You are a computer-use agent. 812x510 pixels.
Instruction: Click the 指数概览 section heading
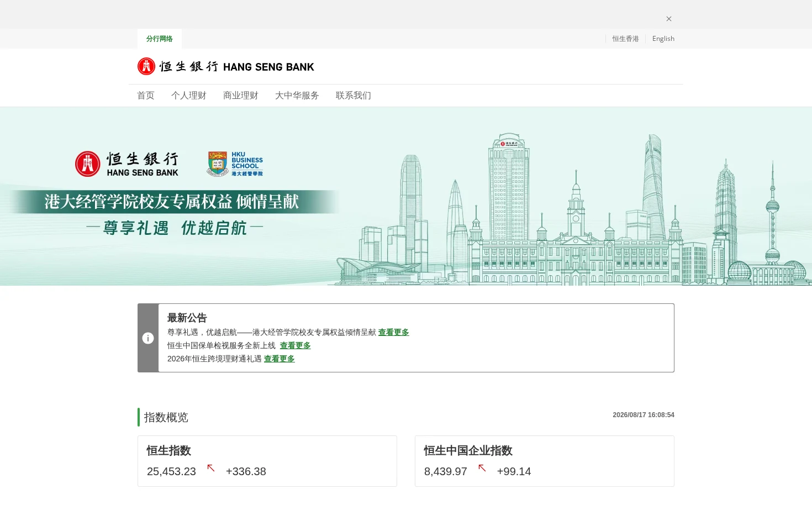(x=166, y=417)
